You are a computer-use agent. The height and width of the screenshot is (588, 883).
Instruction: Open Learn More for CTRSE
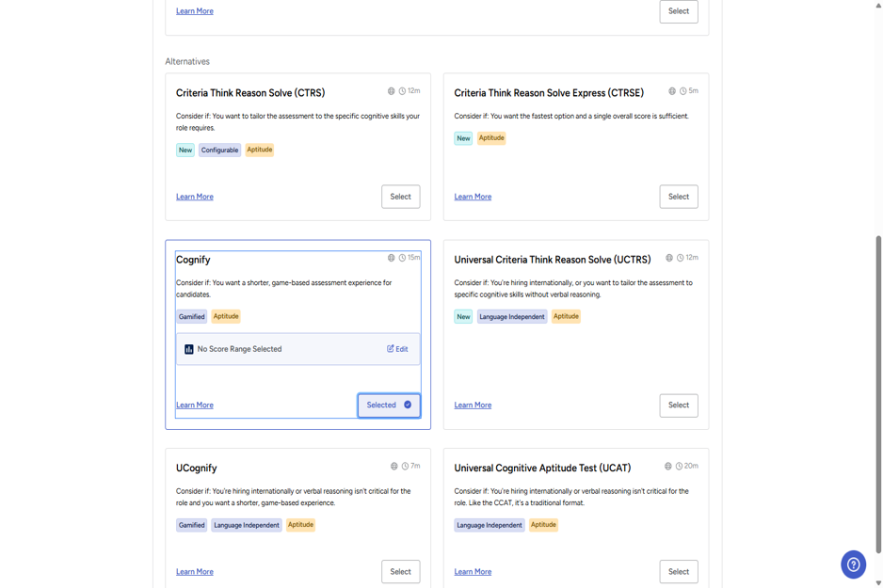(473, 197)
